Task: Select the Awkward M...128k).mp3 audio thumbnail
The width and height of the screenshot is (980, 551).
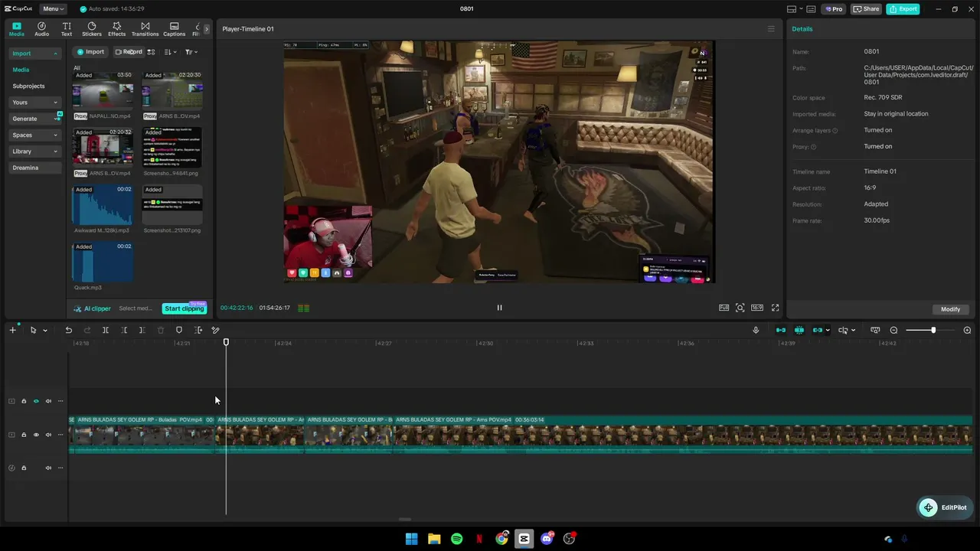Action: pyautogui.click(x=103, y=205)
